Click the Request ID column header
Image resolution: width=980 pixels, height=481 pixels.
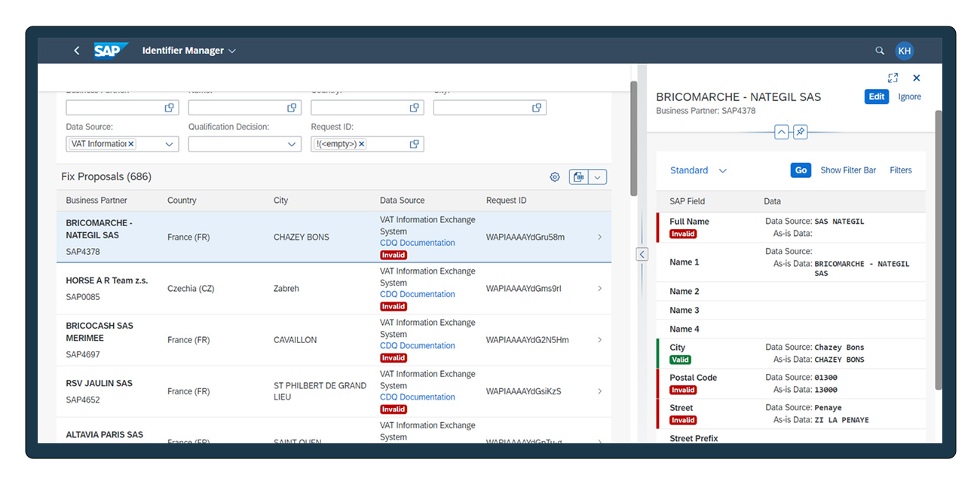(x=507, y=201)
